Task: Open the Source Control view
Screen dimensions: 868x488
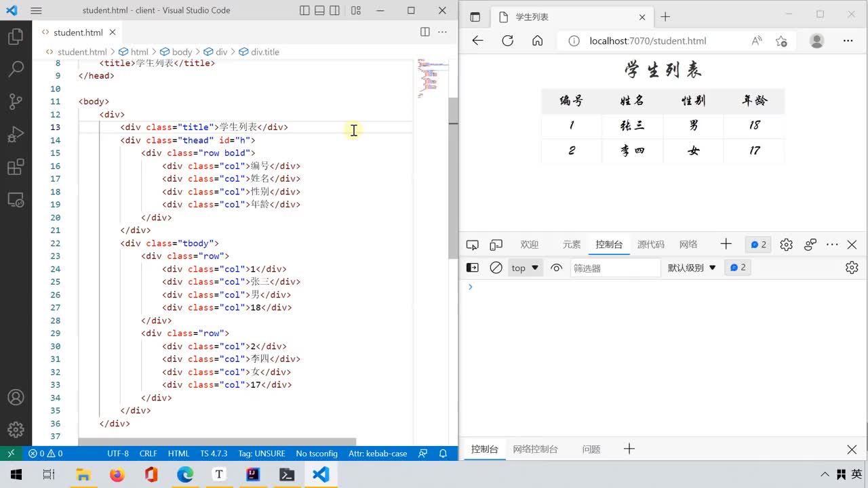Action: click(x=16, y=102)
